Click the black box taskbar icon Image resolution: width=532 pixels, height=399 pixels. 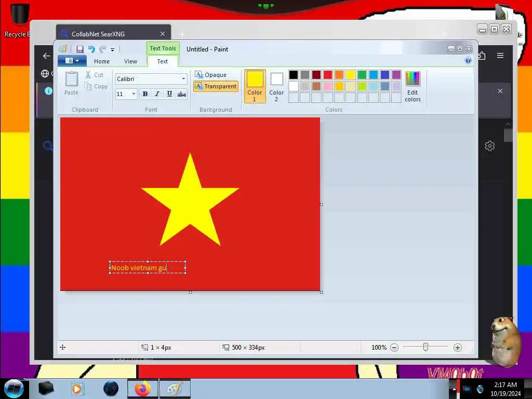(x=46, y=389)
